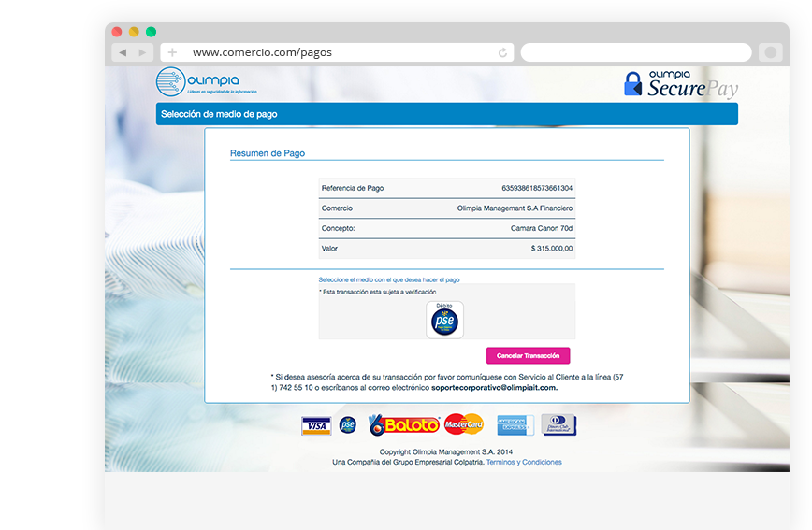Click the empty search field beside address bar
Screen dimensions: 812x530
click(x=635, y=53)
